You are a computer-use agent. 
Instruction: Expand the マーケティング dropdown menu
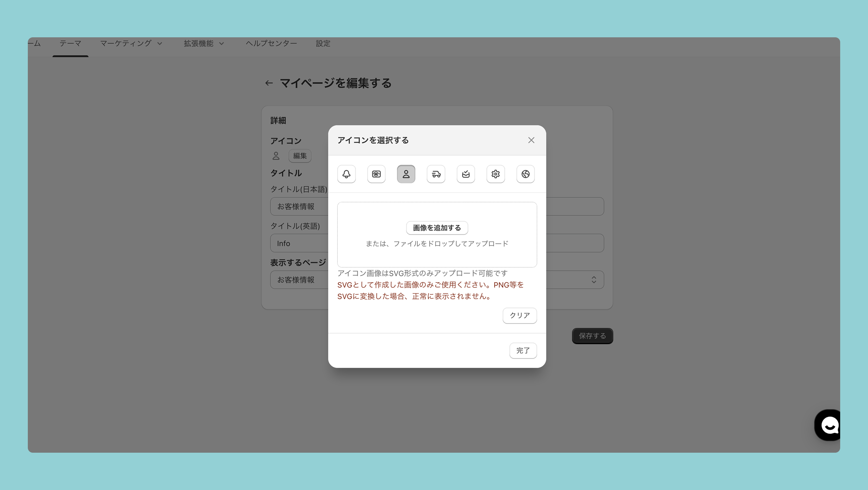(131, 43)
